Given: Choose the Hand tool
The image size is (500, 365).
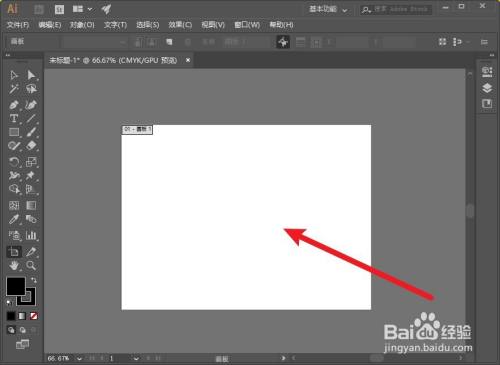Looking at the screenshot, I should click(x=14, y=265).
